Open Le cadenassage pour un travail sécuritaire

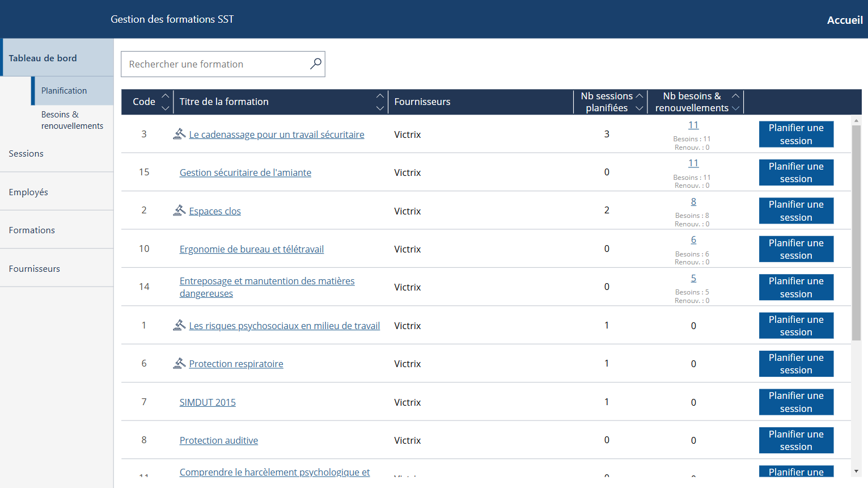tap(277, 134)
